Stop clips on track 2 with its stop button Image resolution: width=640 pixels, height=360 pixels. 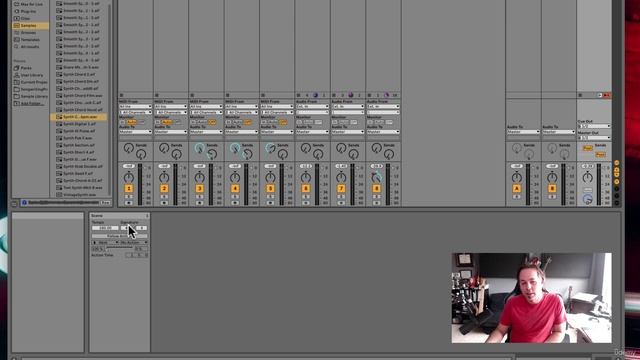157,95
